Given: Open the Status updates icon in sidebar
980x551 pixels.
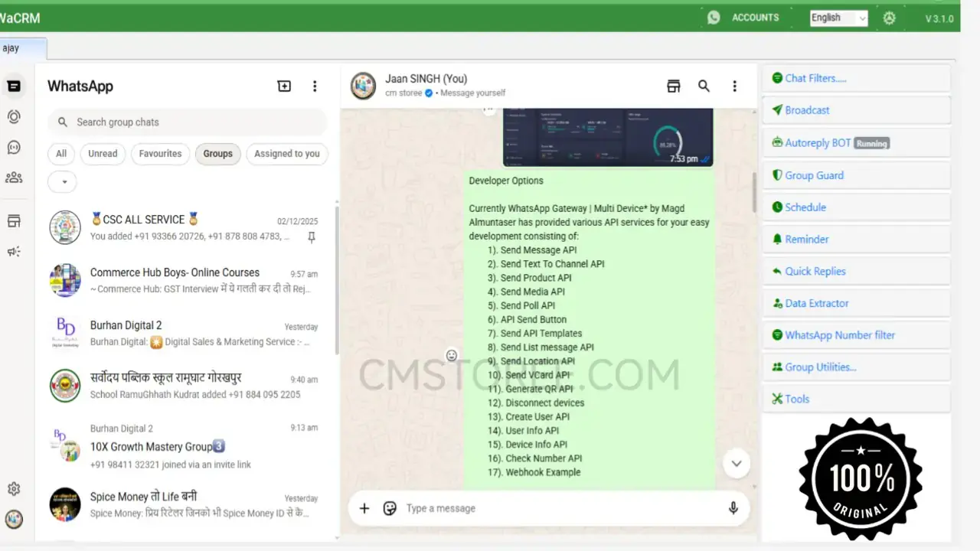Looking at the screenshot, I should tap(14, 116).
